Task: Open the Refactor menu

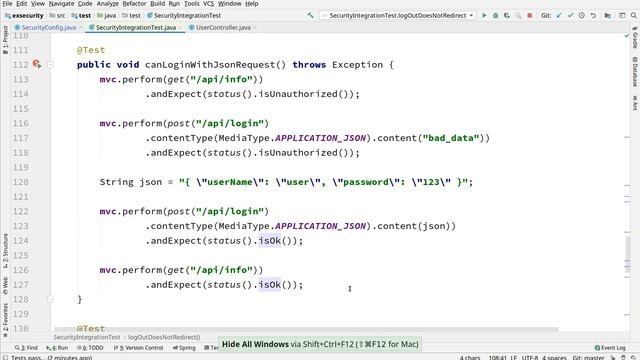Action: click(134, 4)
